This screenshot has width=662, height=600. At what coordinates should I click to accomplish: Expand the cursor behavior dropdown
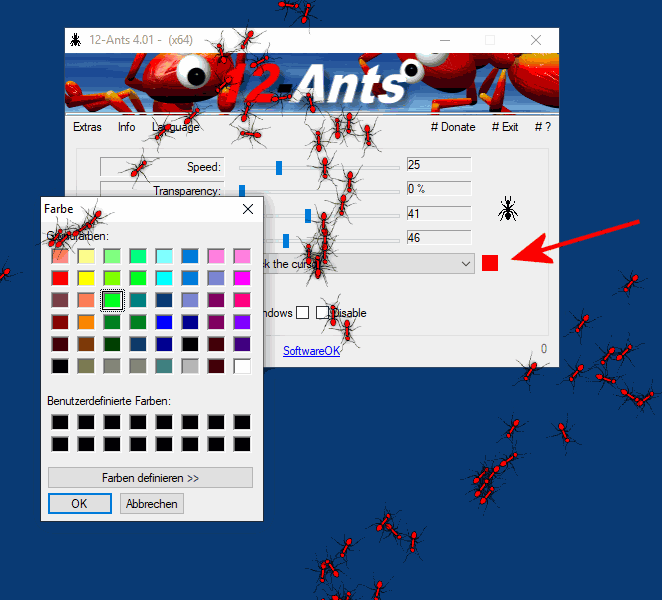(x=466, y=264)
